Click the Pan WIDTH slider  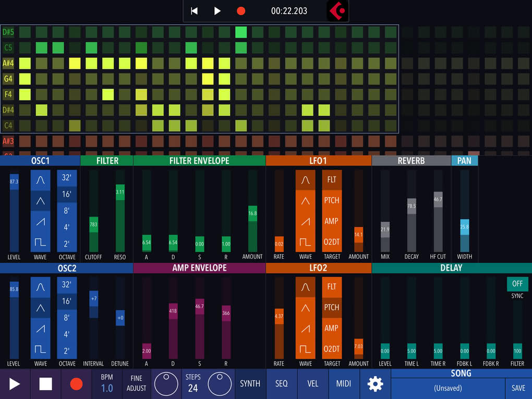point(465,211)
